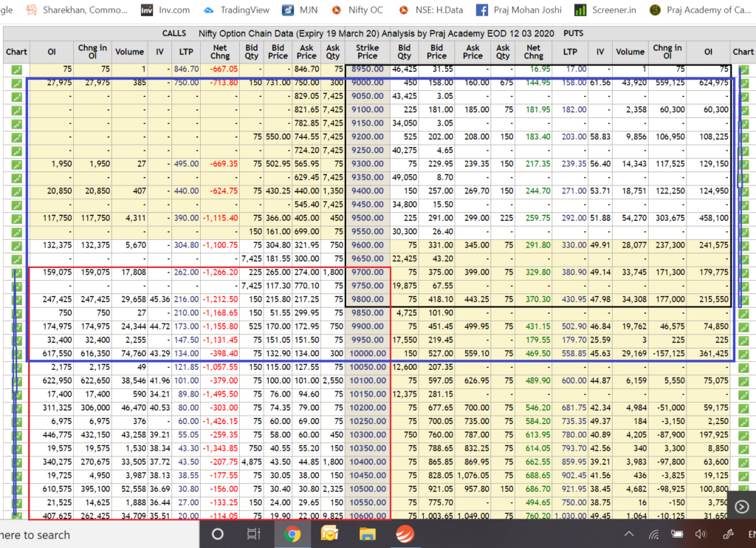Screen dimensions: 756x548
Task: Click the 10300.00 strike price
Action: tap(368, 435)
